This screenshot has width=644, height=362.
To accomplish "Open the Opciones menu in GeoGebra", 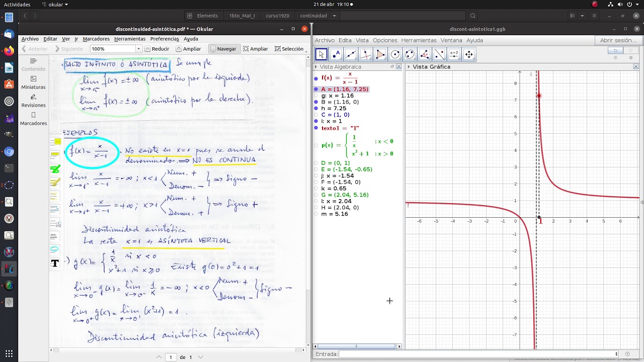I will [x=385, y=40].
